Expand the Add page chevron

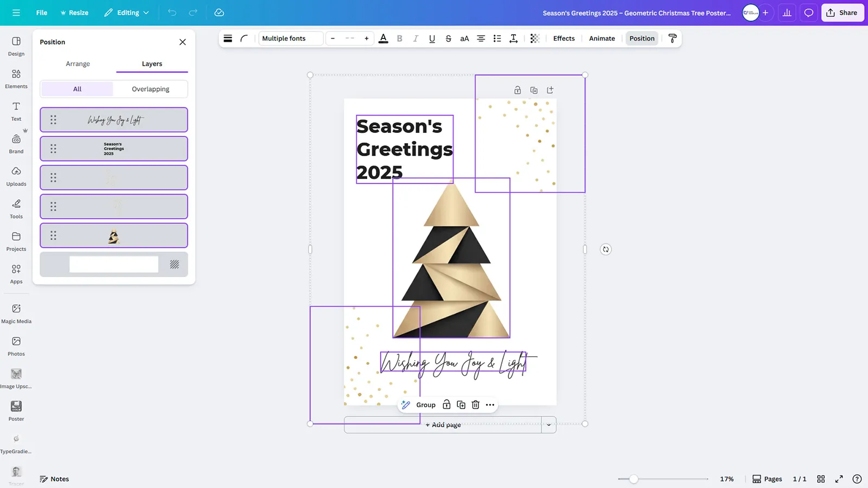(x=548, y=425)
